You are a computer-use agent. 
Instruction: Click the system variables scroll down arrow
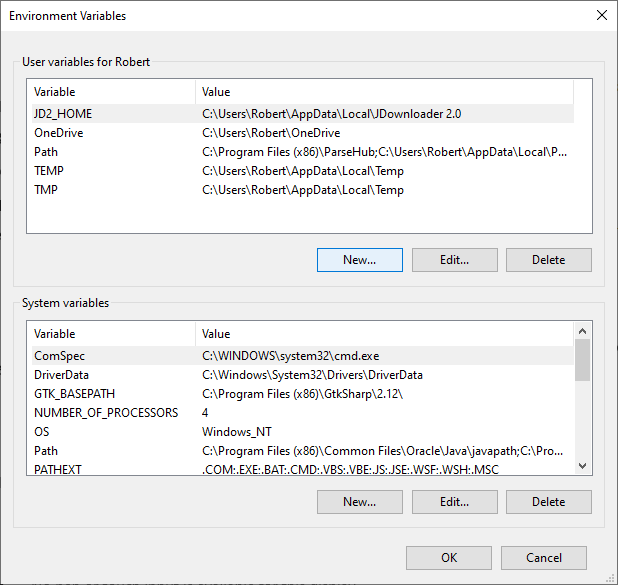click(583, 466)
